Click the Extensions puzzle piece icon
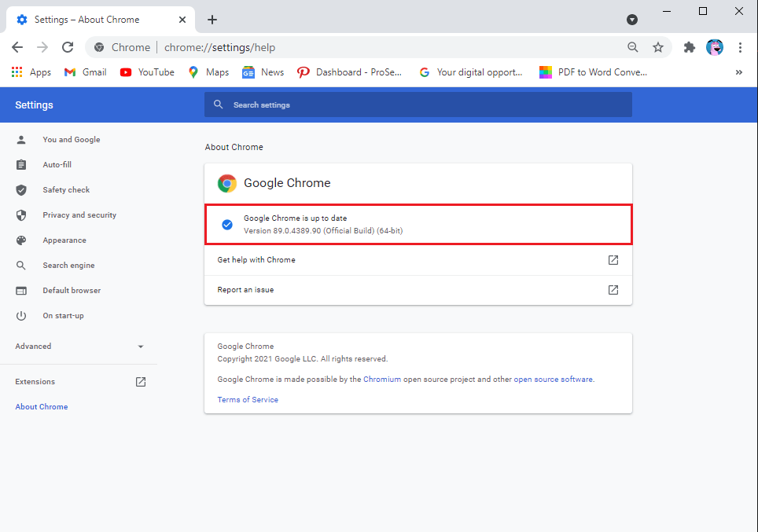Viewport: 758px width, 532px height. coord(690,47)
